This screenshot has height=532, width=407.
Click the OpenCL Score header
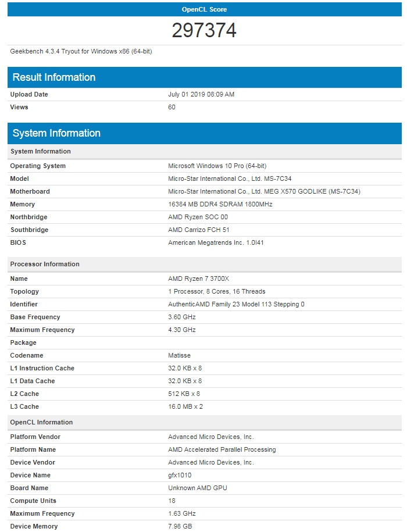204,9
